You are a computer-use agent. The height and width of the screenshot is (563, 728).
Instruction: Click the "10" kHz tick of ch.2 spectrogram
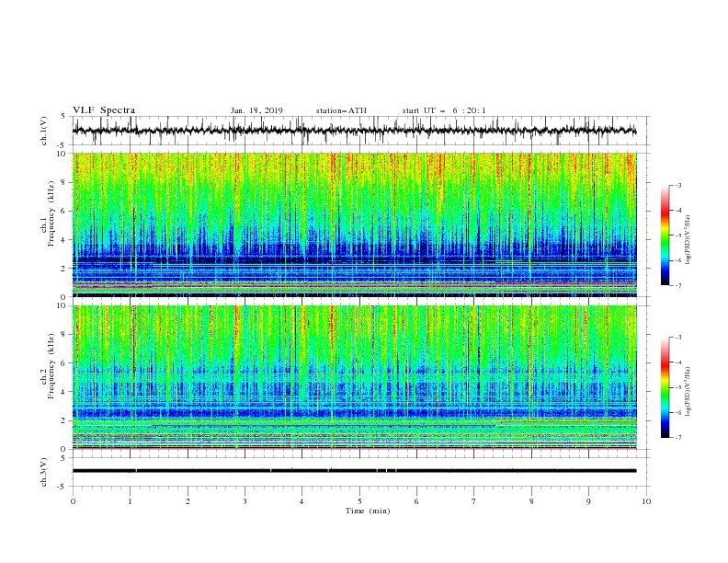click(63, 306)
